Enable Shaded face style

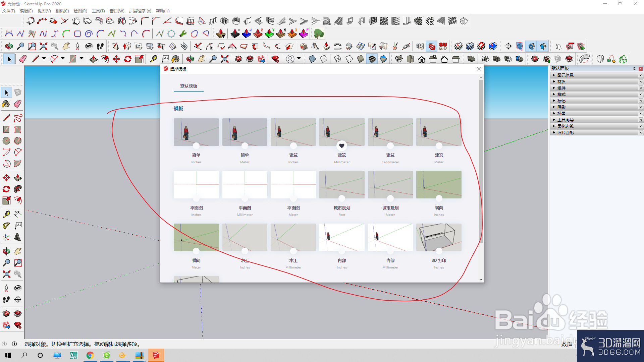(x=361, y=59)
